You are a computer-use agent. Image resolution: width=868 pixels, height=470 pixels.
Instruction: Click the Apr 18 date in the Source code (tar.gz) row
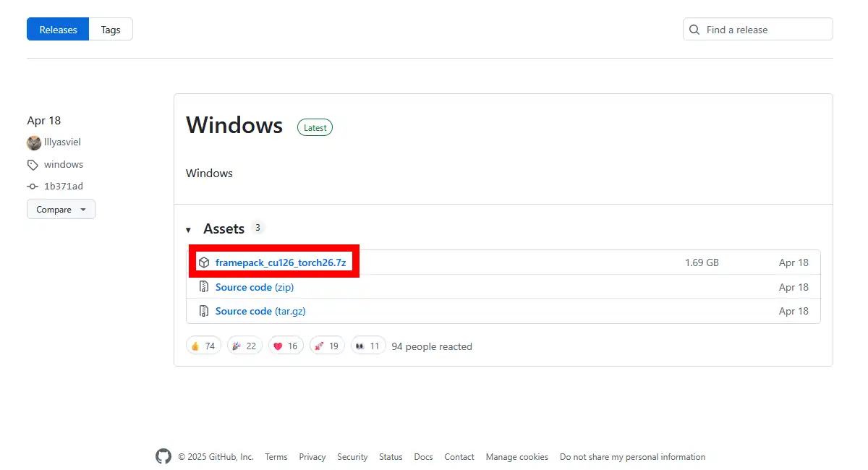[793, 311]
